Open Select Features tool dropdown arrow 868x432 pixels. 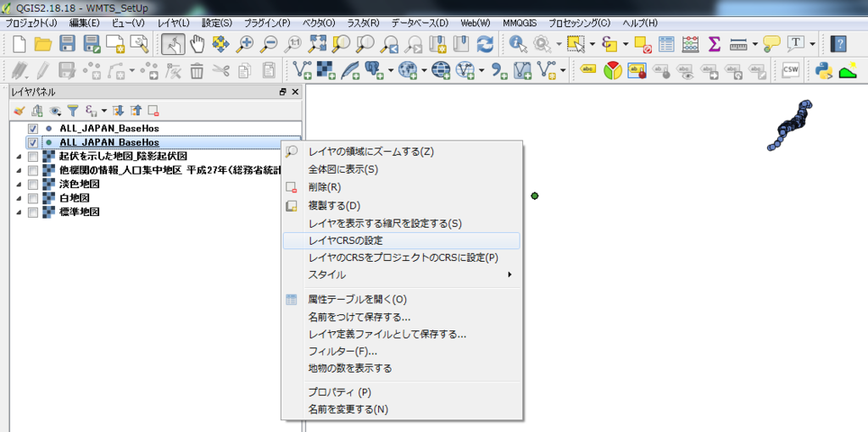tap(593, 44)
